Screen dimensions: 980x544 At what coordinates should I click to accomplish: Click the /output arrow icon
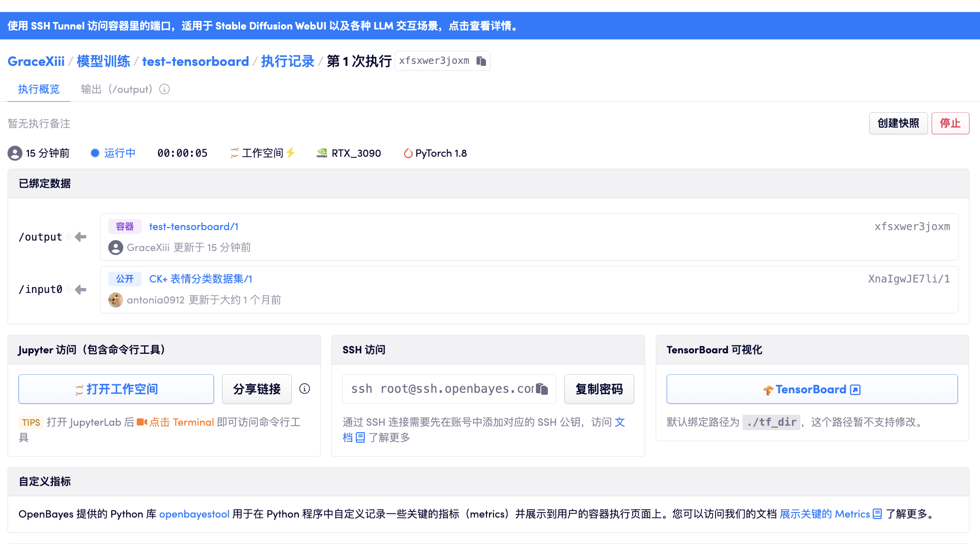coord(80,237)
